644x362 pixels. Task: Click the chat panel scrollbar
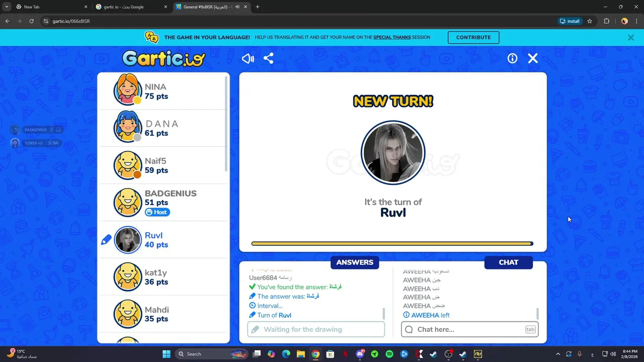click(538, 314)
